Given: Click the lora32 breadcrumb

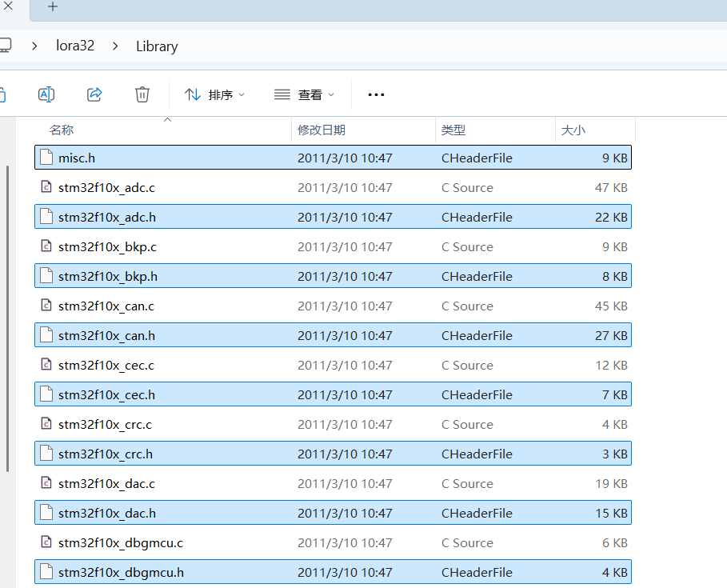Looking at the screenshot, I should (75, 46).
